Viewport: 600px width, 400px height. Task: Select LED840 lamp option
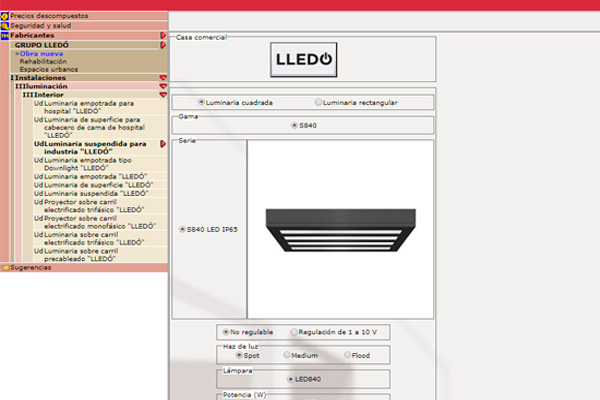click(x=290, y=379)
